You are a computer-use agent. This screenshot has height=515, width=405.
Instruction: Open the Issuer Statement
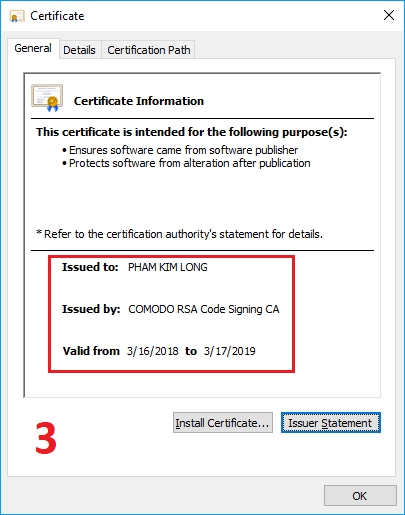pos(330,423)
